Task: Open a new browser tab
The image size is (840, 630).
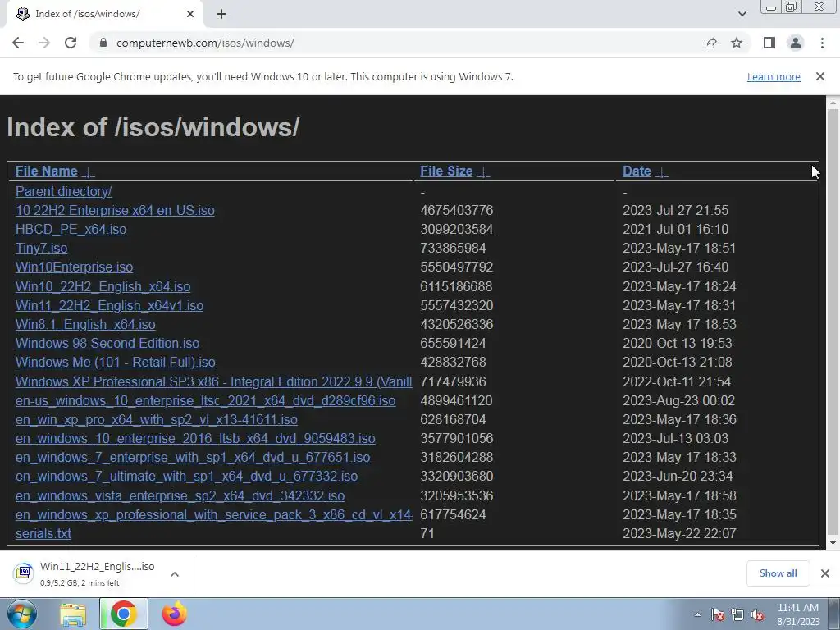Action: [x=221, y=14]
